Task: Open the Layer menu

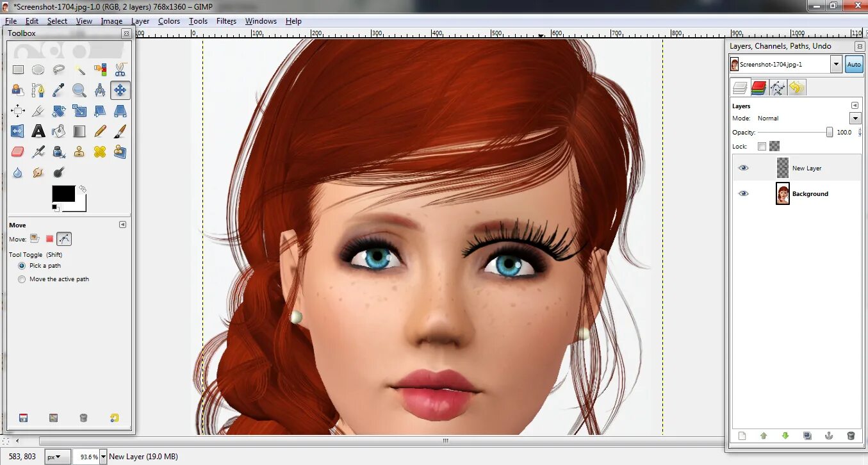Action: [140, 21]
